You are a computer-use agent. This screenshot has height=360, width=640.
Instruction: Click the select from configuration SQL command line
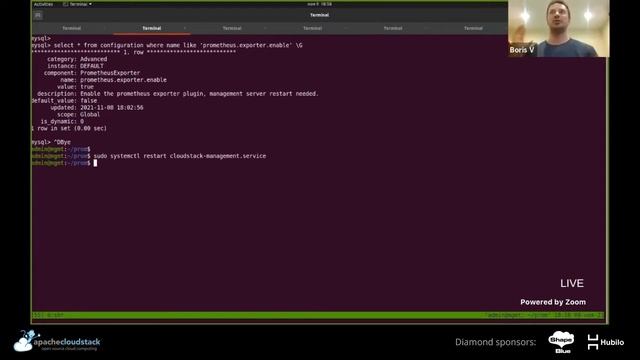[167, 45]
